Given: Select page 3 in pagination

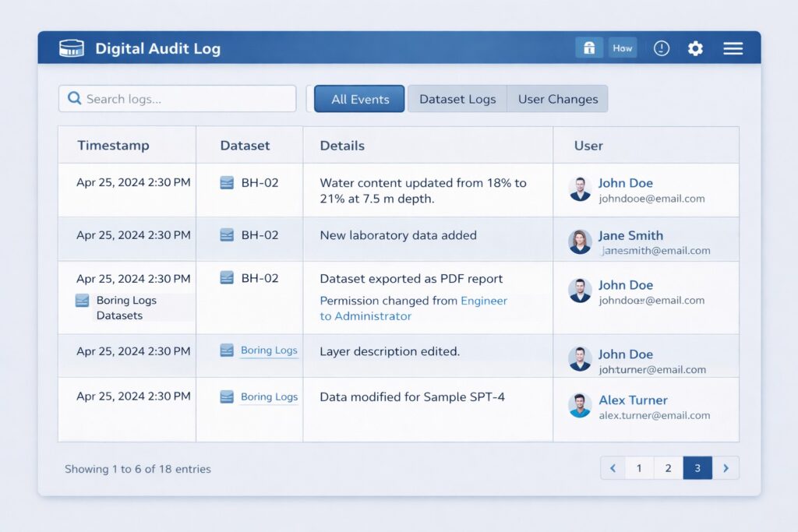Looking at the screenshot, I should pos(697,468).
